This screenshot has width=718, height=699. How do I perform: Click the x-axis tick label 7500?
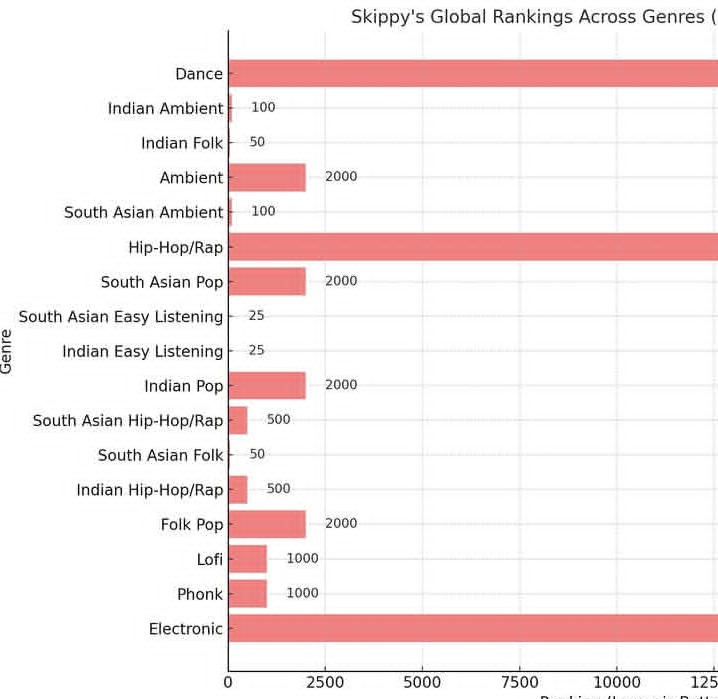519,683
